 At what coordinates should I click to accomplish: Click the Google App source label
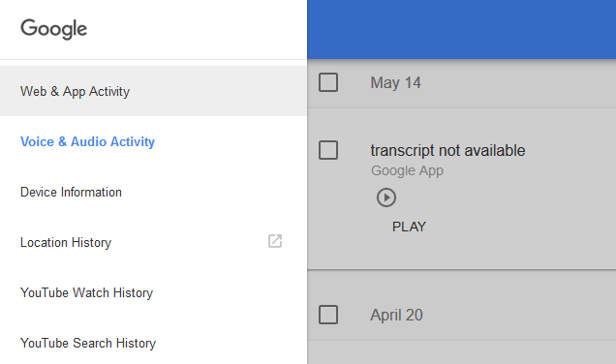[x=407, y=170]
